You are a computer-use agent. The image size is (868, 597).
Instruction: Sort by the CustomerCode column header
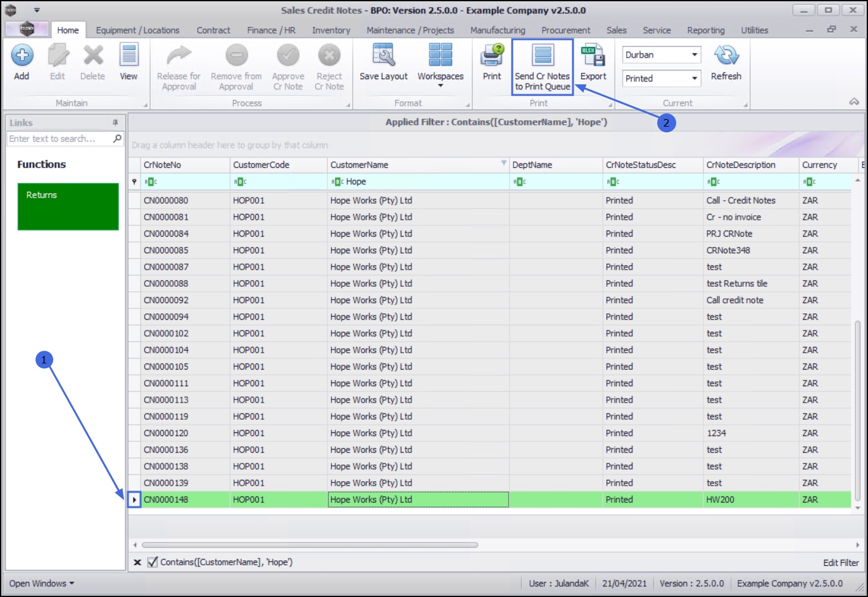(279, 165)
